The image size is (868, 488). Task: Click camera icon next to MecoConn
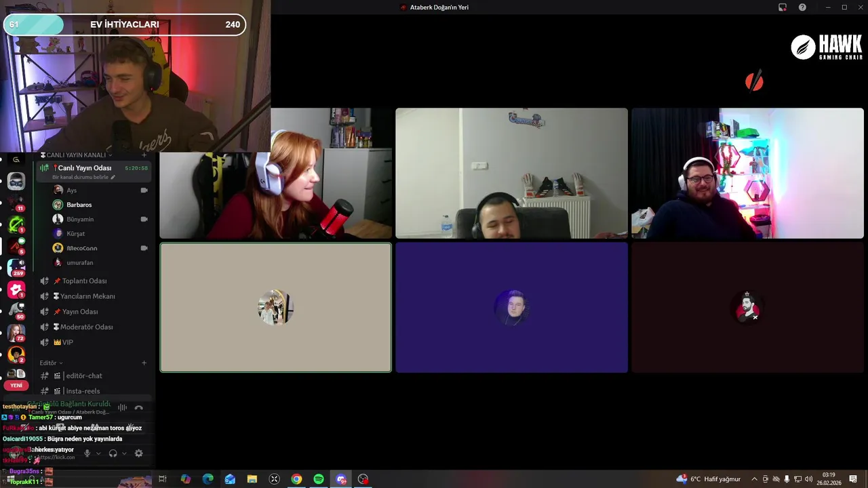pos(144,248)
